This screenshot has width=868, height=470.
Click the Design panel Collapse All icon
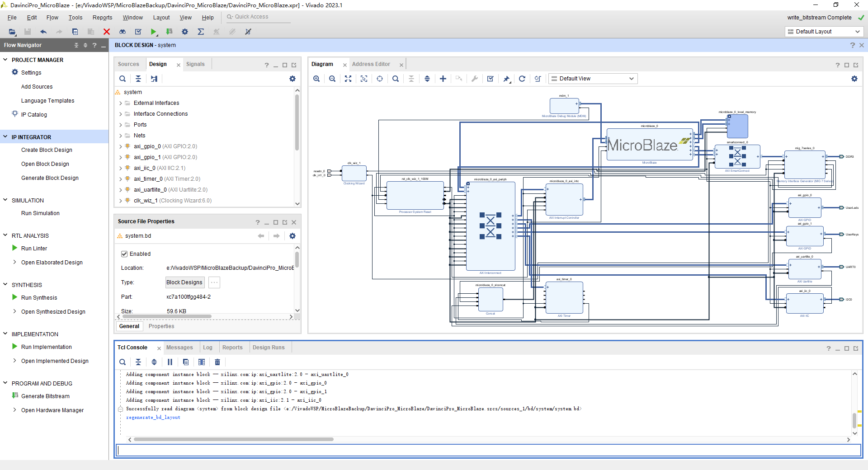pyautogui.click(x=138, y=79)
